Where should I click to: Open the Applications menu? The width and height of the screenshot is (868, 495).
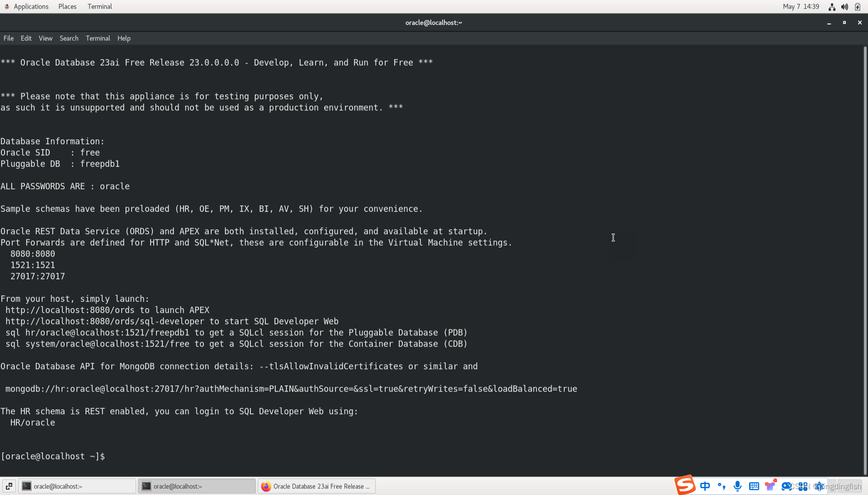pyautogui.click(x=31, y=6)
